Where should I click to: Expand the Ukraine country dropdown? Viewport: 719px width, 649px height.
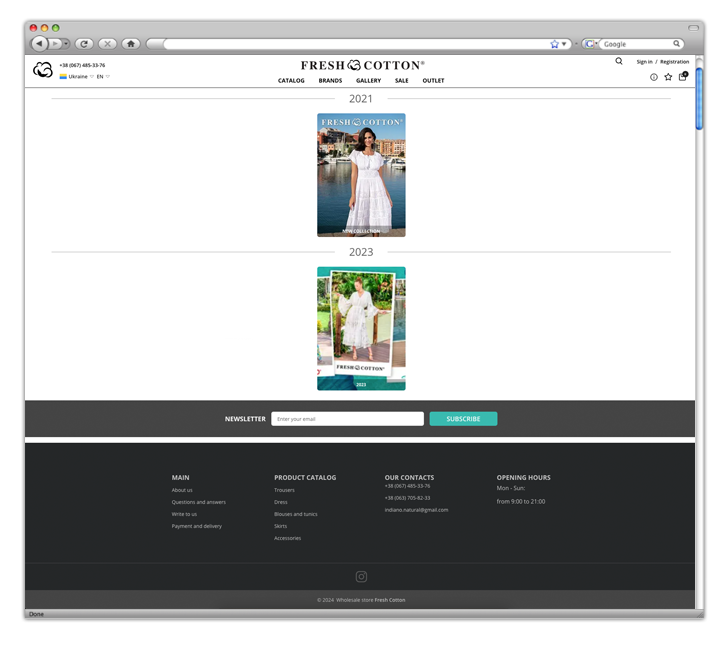(77, 77)
